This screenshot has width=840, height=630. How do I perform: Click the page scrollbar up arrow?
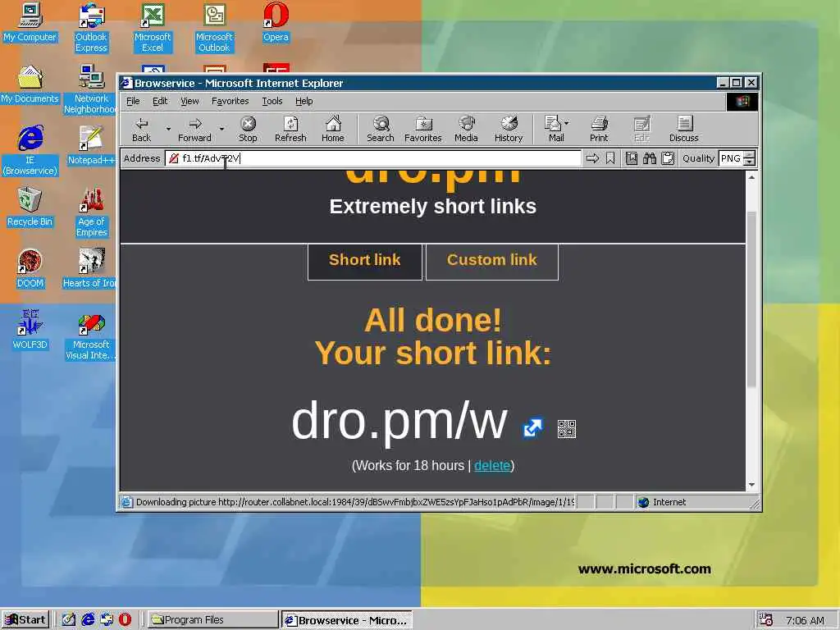click(751, 177)
